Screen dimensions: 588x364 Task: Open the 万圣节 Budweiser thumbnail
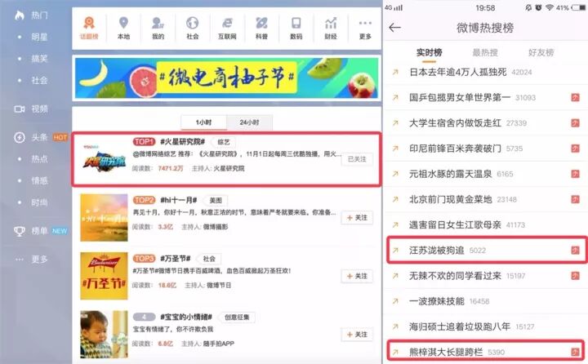(x=104, y=276)
